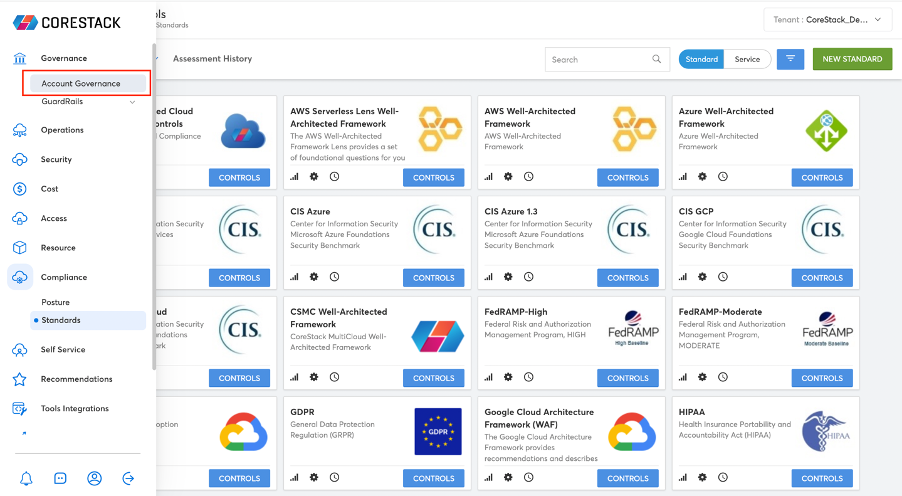Click bar chart icon on Azure Well-Architected card
This screenshot has width=902, height=496.
pos(683,177)
